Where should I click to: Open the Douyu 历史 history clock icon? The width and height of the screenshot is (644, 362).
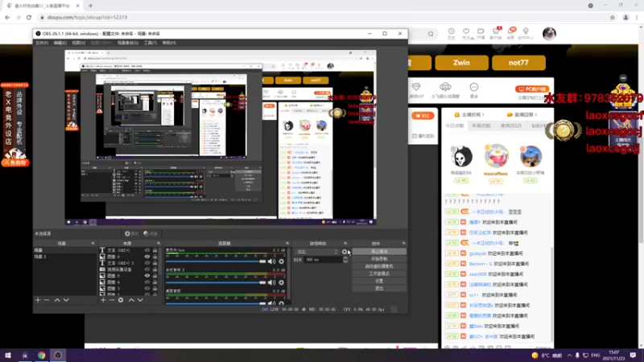452,33
